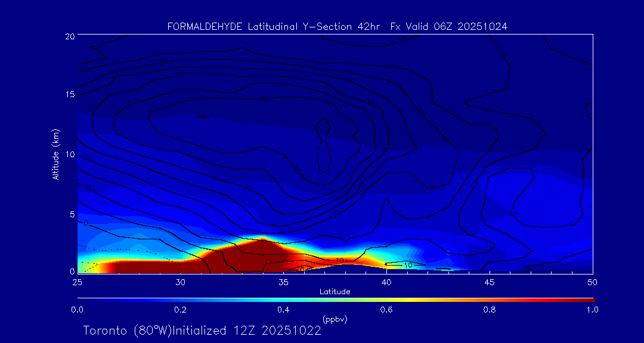
Task: Select the '(ppbv)' units label below colorbar
Action: [335, 319]
